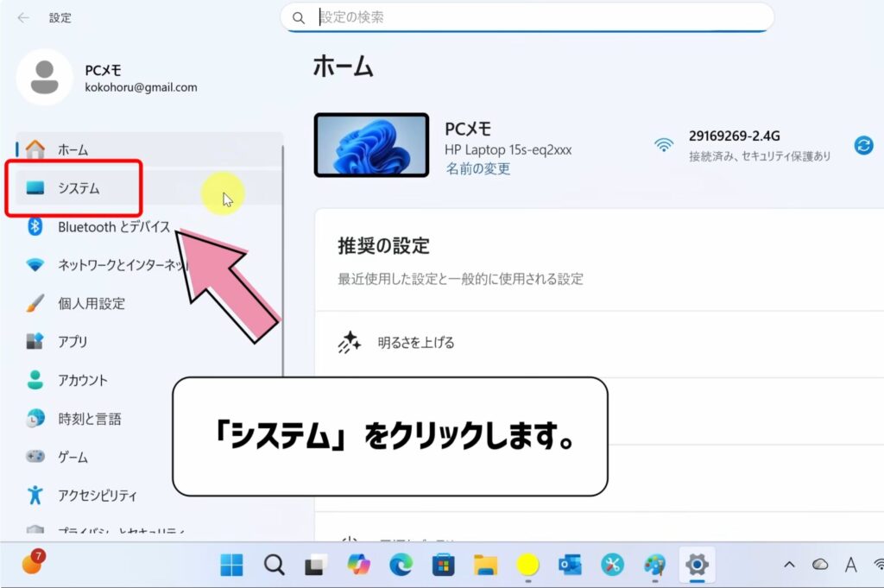This screenshot has width=884, height=588.
Task: Launch Paint from the taskbar
Action: [x=655, y=566]
